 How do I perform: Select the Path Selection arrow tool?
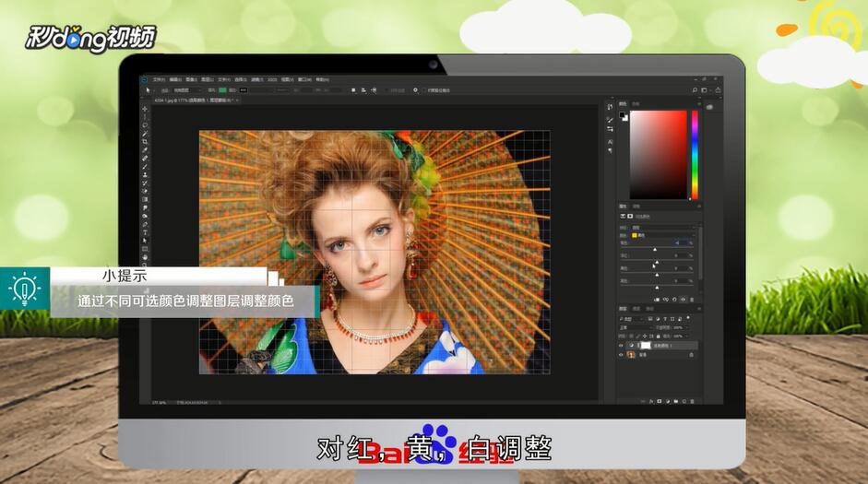(145, 240)
